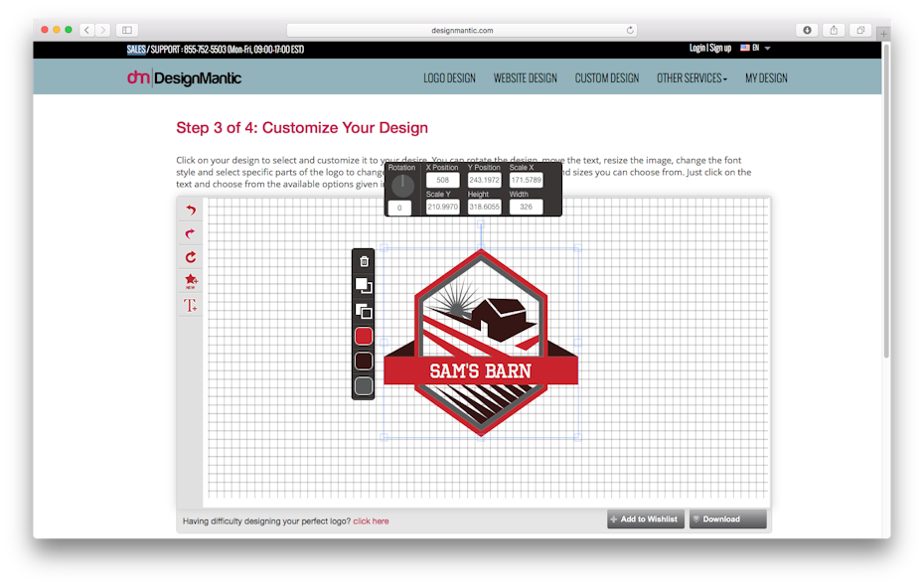The image size is (924, 586).
Task: Add a new symbol with star icon
Action: coord(191,282)
